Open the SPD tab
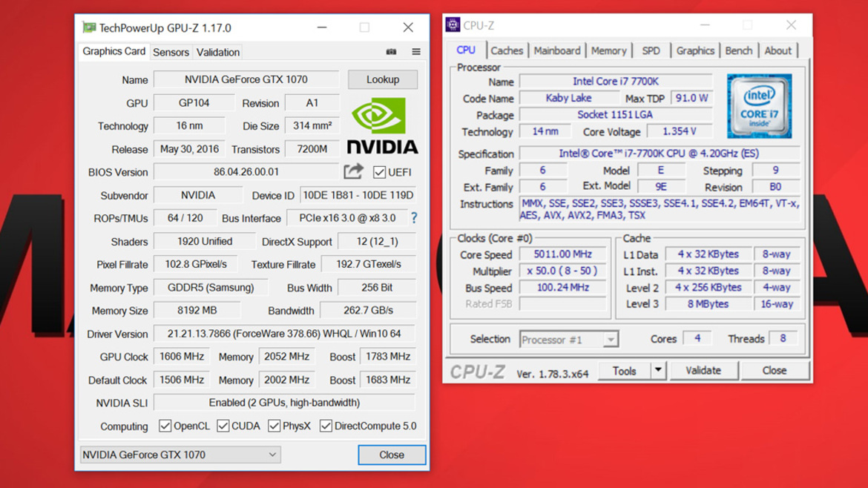868x488 pixels. click(x=651, y=51)
